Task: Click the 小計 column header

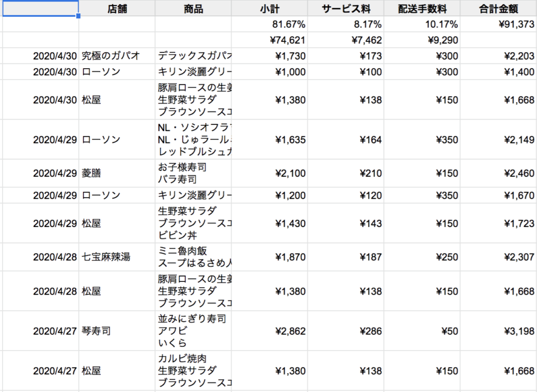Action: [x=270, y=8]
